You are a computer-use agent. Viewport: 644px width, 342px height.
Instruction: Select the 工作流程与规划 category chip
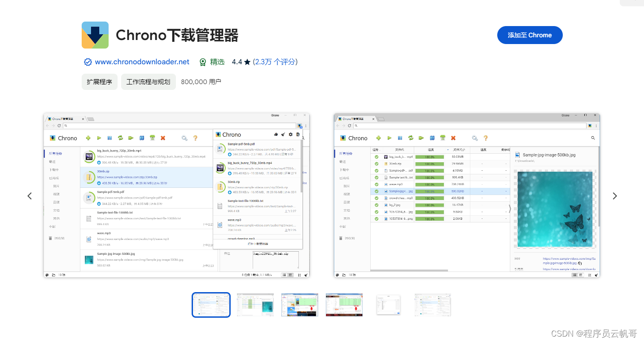click(149, 82)
